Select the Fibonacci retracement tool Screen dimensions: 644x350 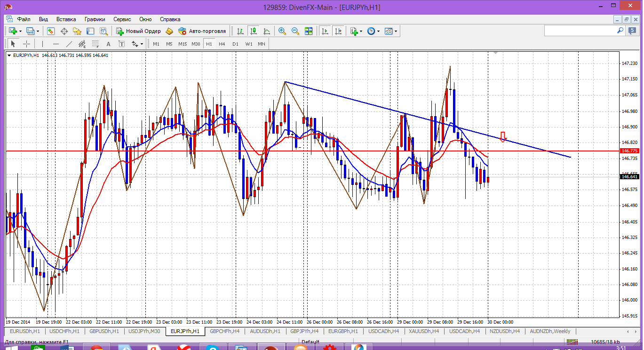coord(95,44)
